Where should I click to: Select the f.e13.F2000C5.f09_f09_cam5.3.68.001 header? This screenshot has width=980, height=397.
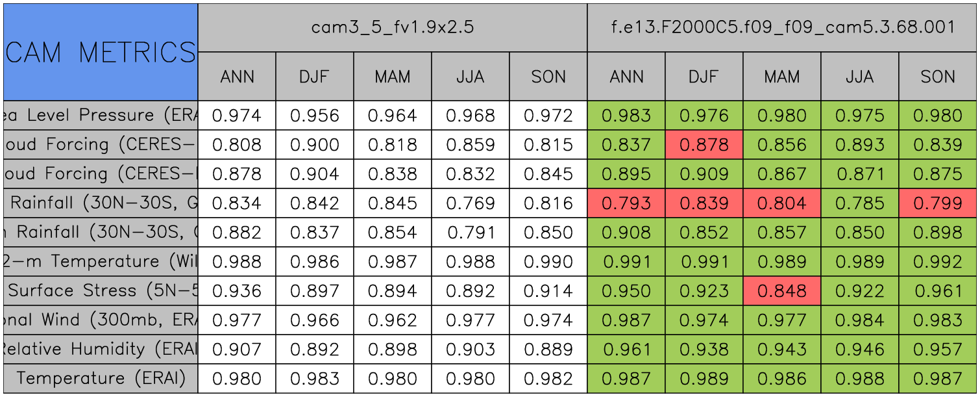click(x=782, y=27)
